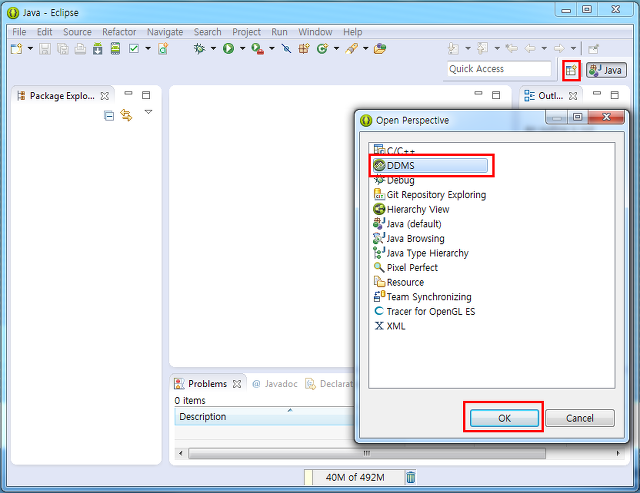Select Java Browsing perspective
640x493 pixels.
click(409, 238)
